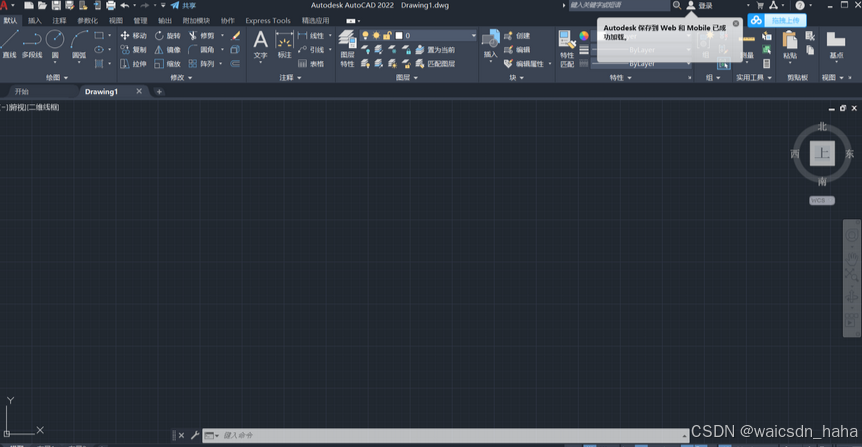Image resolution: width=862 pixels, height=447 pixels.
Task: Click the Top (上) face of ViewCube
Action: click(822, 153)
